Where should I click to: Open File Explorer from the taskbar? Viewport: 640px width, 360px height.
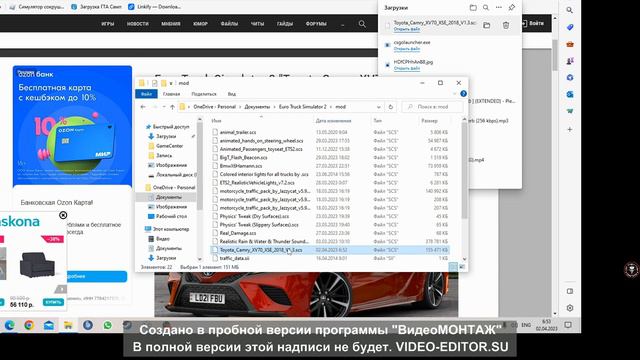[68, 325]
